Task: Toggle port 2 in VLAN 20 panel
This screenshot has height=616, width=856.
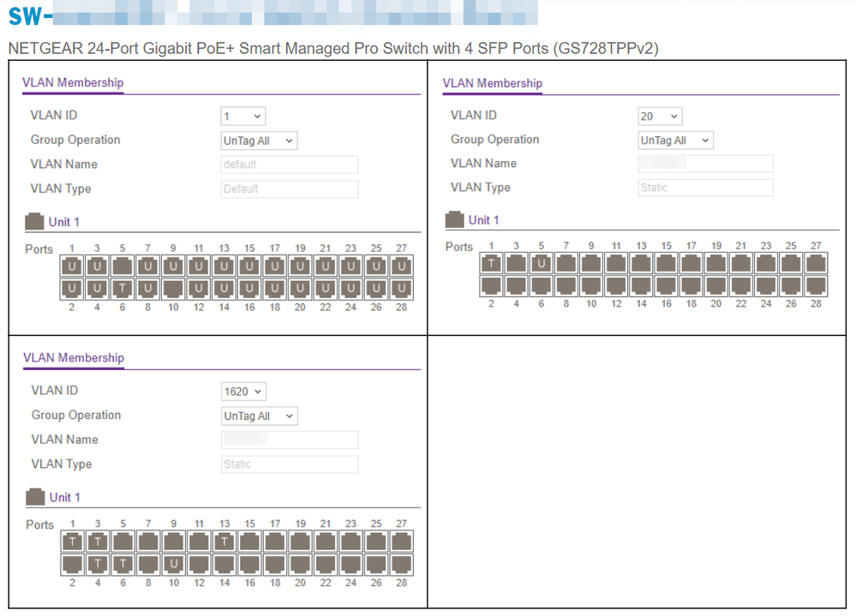Action: point(491,285)
